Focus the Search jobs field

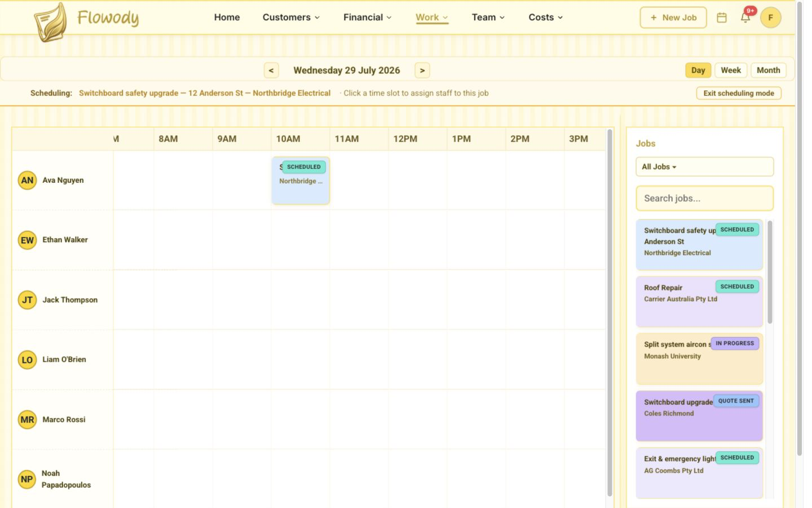coord(705,199)
